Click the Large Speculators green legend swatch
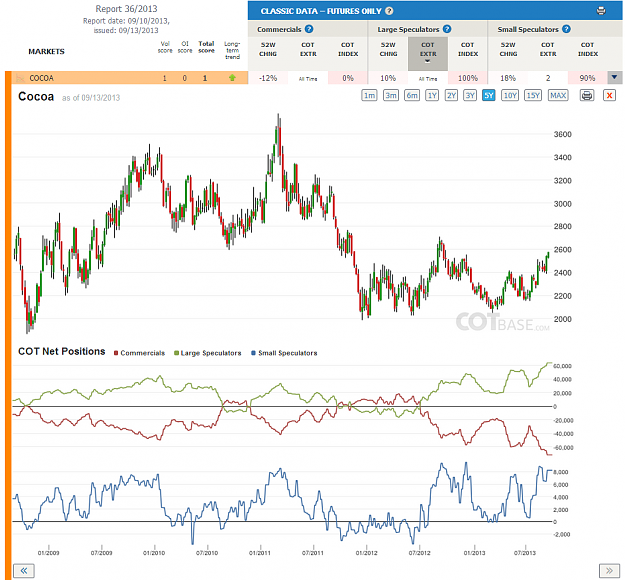 [176, 353]
